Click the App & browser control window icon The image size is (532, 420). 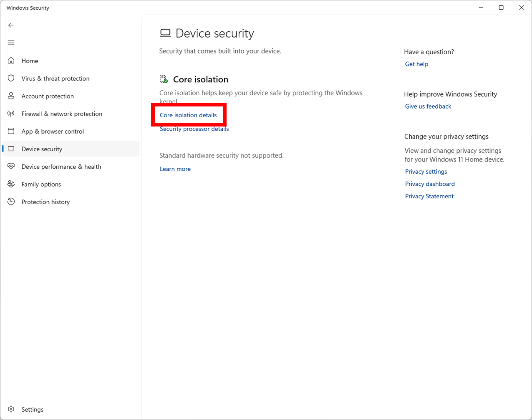coord(11,131)
